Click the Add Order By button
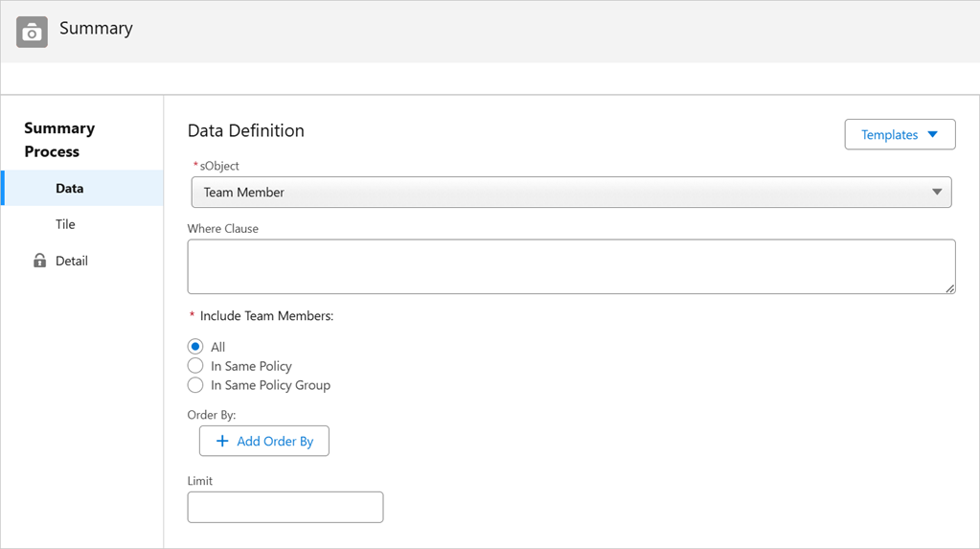The image size is (980, 549). point(264,441)
